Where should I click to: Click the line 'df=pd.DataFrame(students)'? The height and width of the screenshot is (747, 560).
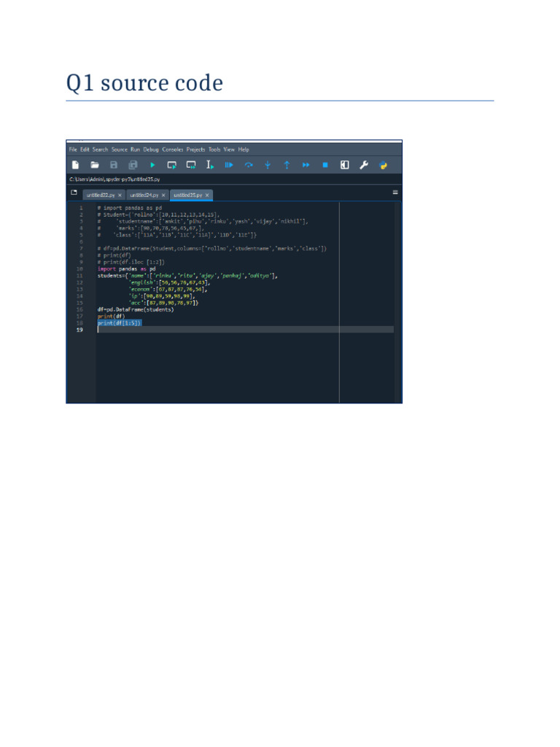[x=136, y=309]
